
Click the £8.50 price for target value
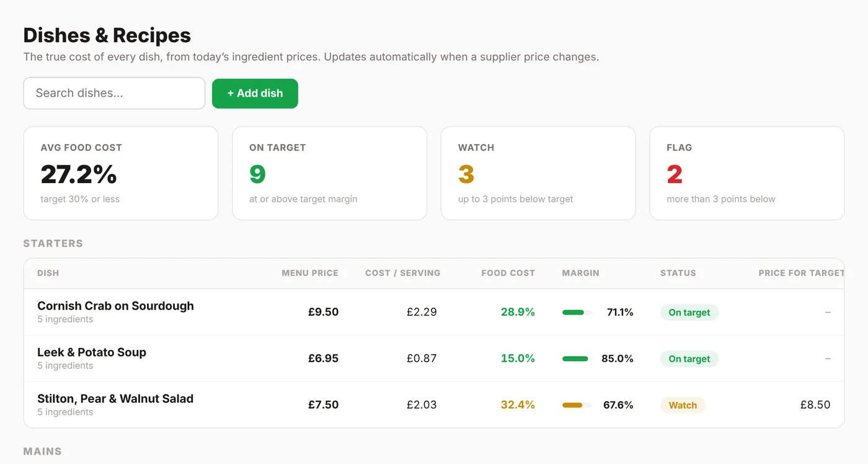coord(815,405)
